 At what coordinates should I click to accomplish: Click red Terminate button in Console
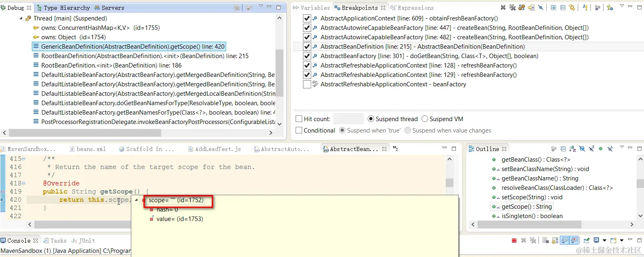tap(514, 241)
